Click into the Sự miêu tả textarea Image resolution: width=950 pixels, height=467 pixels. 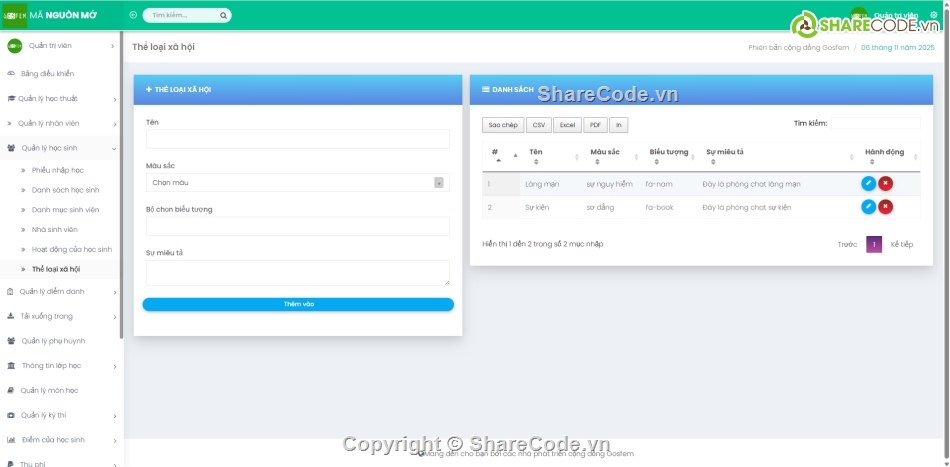(x=297, y=273)
